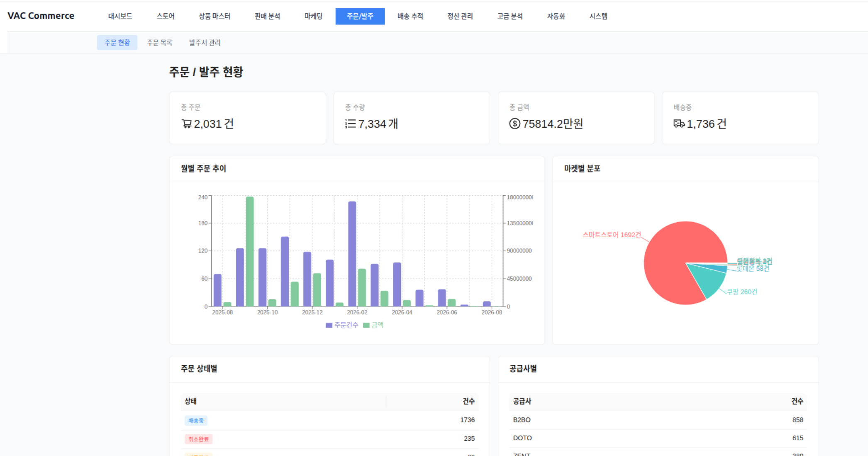The image size is (868, 456).
Task: Open the 대시보드 menu
Action: pos(120,16)
